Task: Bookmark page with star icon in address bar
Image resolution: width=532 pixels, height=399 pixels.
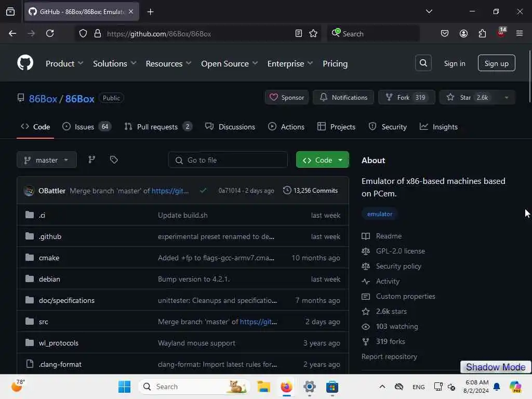Action: tap(313, 33)
